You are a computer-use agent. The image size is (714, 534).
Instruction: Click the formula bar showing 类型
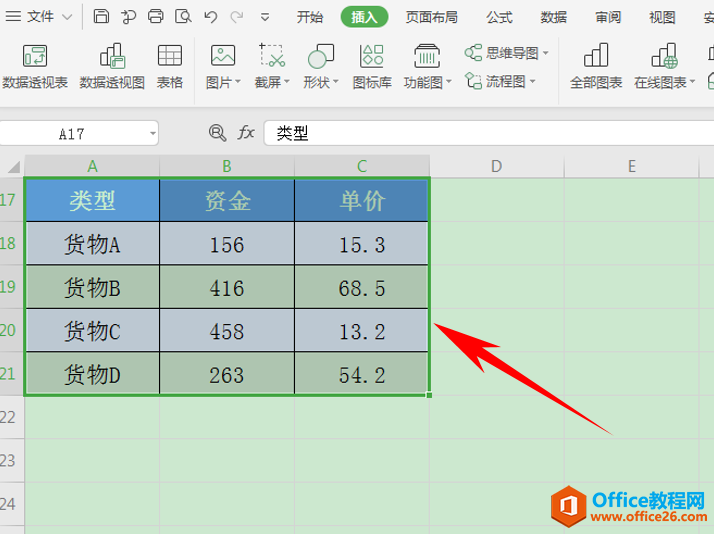pos(489,133)
